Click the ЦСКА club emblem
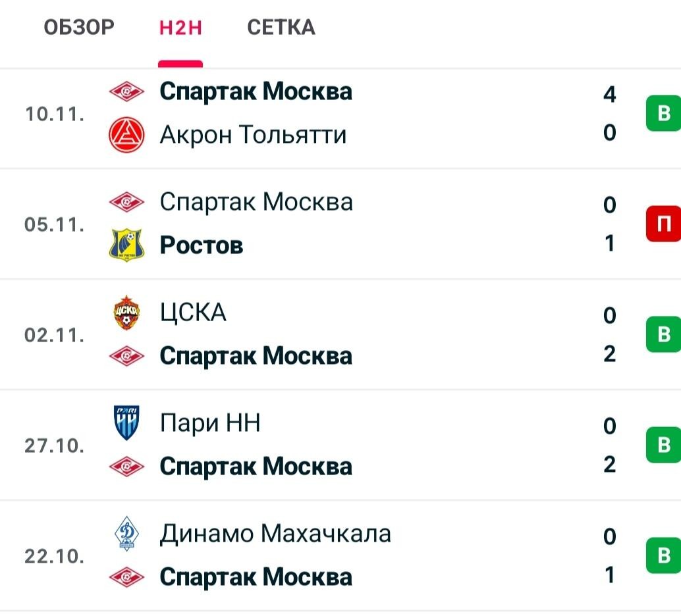 click(126, 313)
